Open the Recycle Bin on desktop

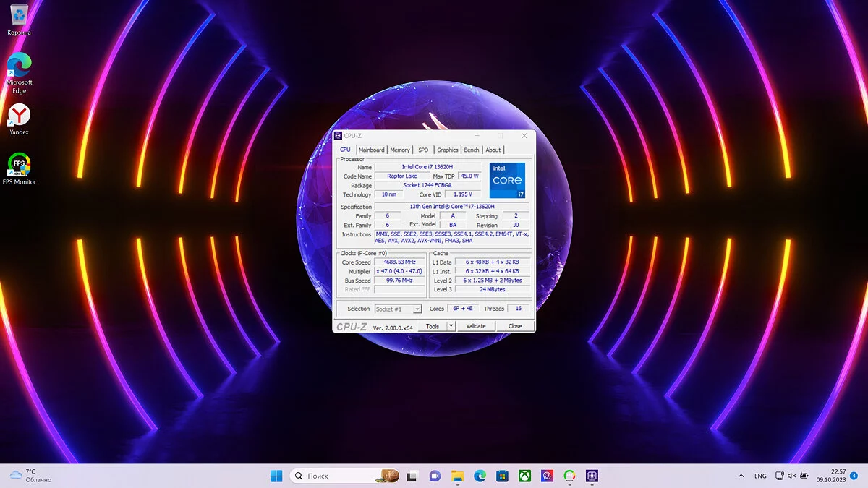[19, 14]
